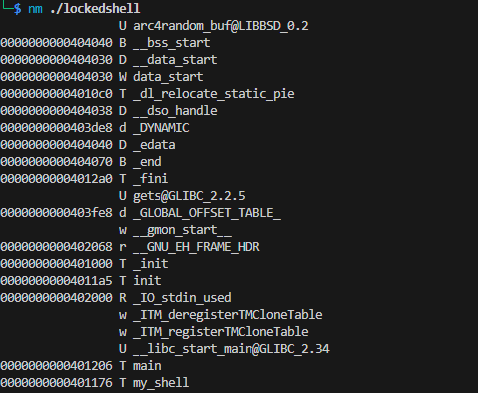This screenshot has height=393, width=478.
Task: Click the _fini function symbol
Action: point(150,178)
